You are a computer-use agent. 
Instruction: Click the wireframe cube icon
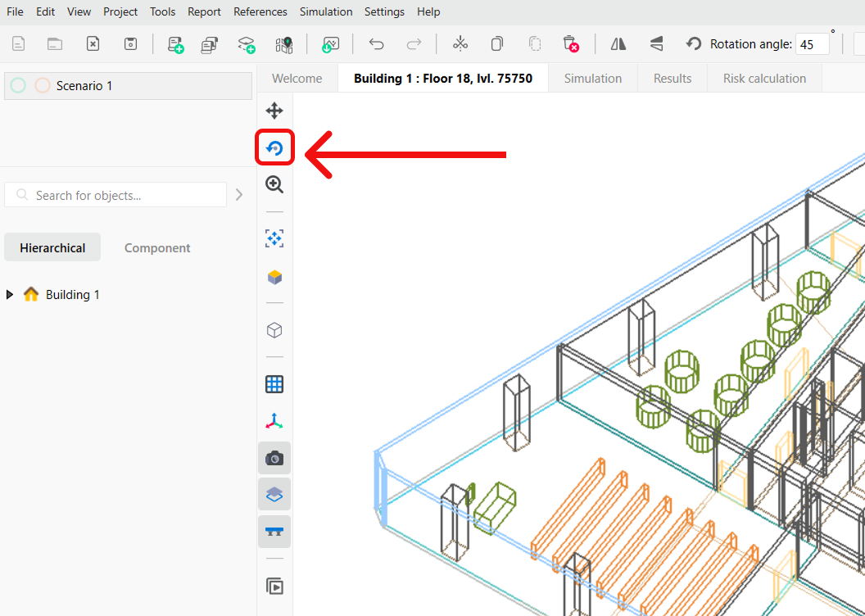274,330
